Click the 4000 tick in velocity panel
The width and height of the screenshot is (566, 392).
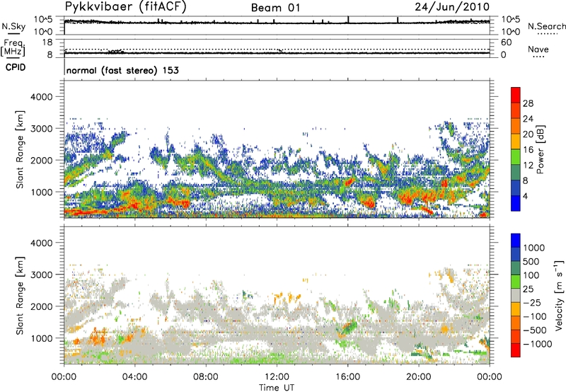pyautogui.click(x=41, y=243)
